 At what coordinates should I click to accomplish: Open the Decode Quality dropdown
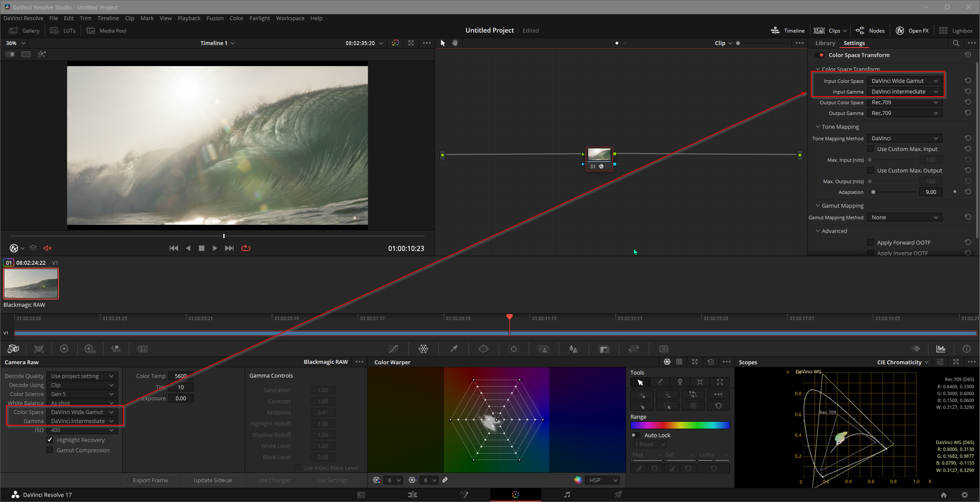click(82, 376)
